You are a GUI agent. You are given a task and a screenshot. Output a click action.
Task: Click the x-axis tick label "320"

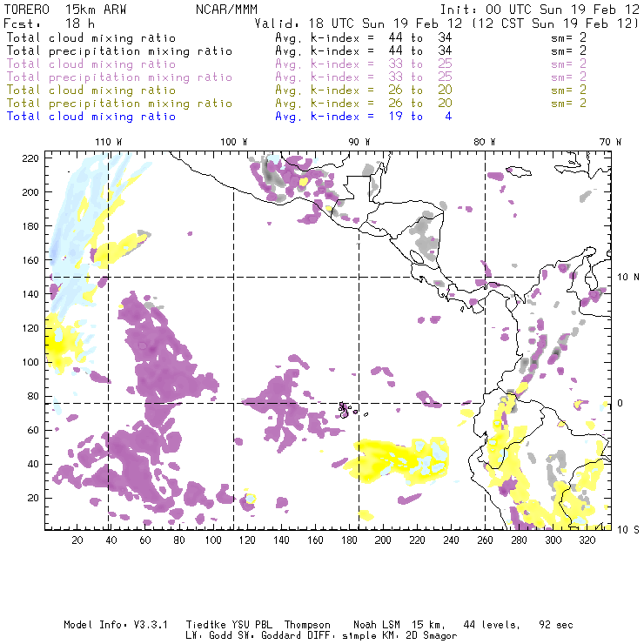click(x=587, y=540)
